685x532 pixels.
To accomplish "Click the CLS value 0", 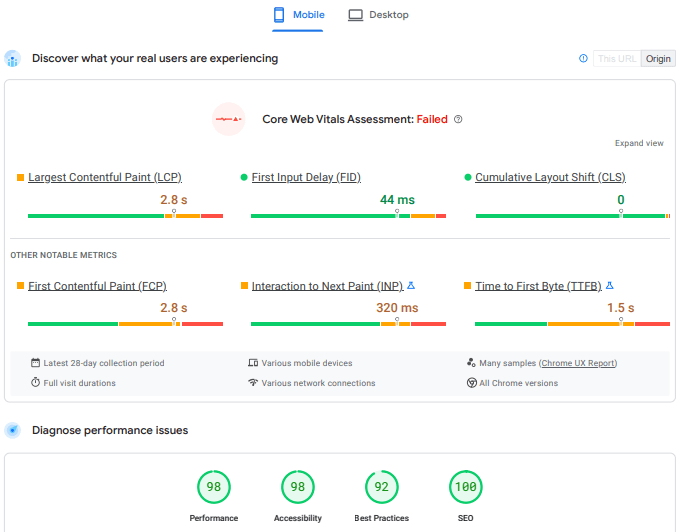I will click(x=620, y=200).
